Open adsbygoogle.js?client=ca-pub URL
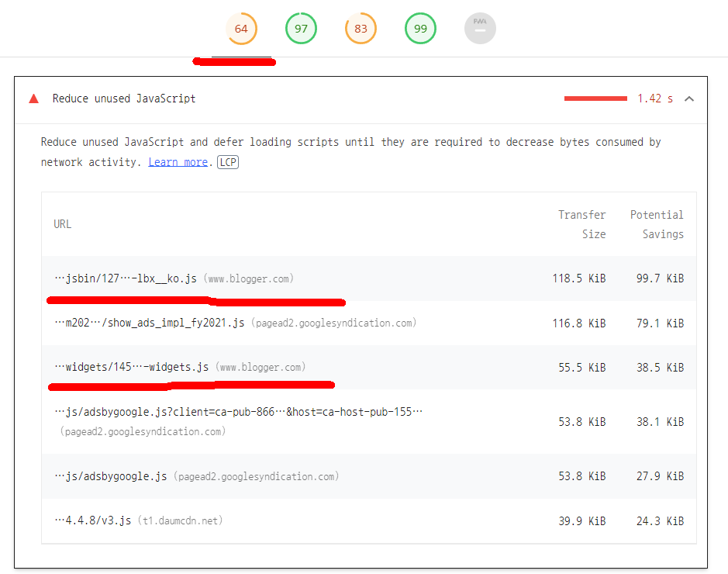Image resolution: width=728 pixels, height=574 pixels. point(239,412)
